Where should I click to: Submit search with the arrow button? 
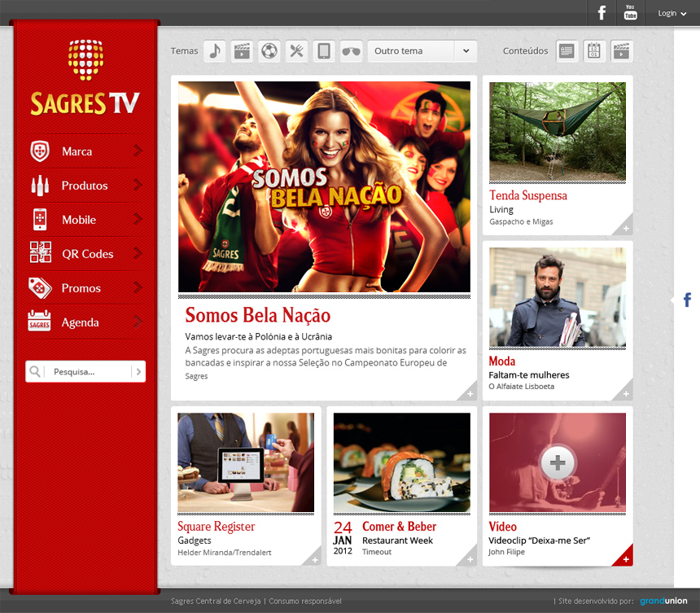click(138, 371)
